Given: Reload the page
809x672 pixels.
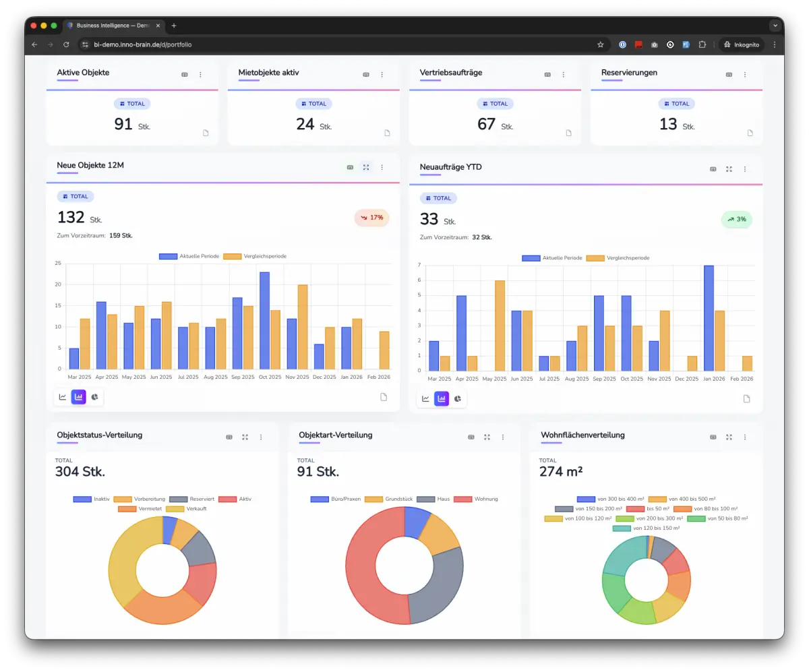Looking at the screenshot, I should [x=66, y=44].
